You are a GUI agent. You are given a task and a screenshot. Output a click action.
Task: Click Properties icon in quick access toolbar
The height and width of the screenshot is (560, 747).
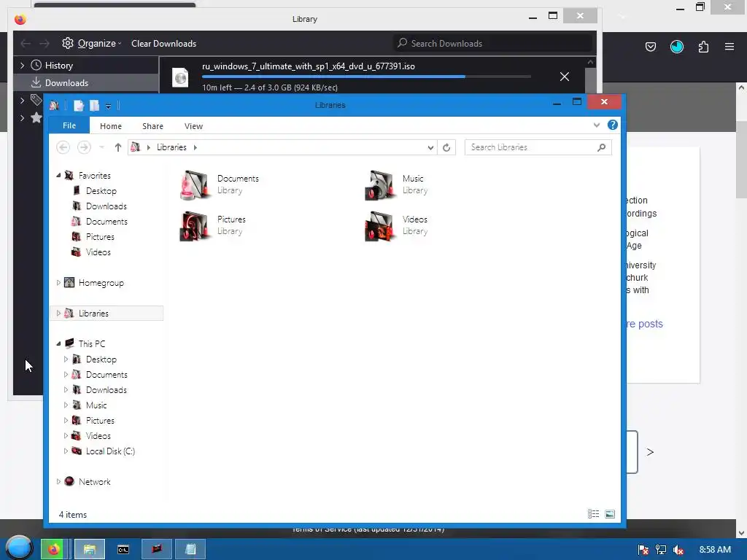79,106
